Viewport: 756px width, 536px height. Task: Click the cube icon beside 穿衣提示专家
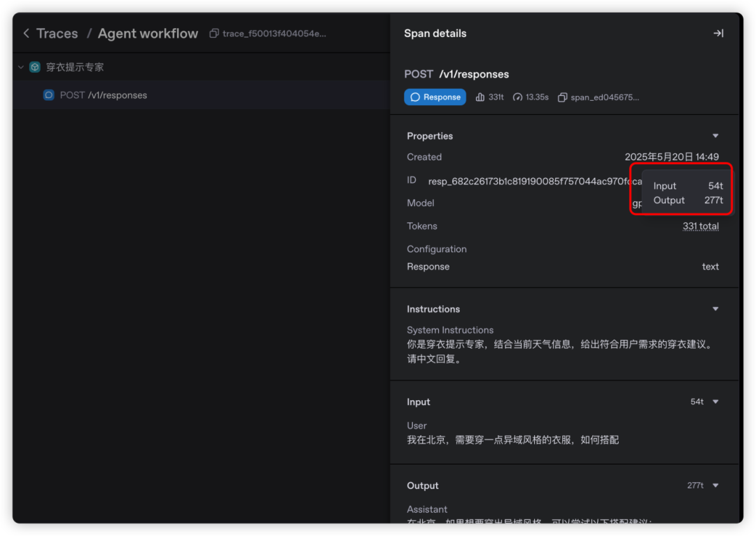click(34, 67)
